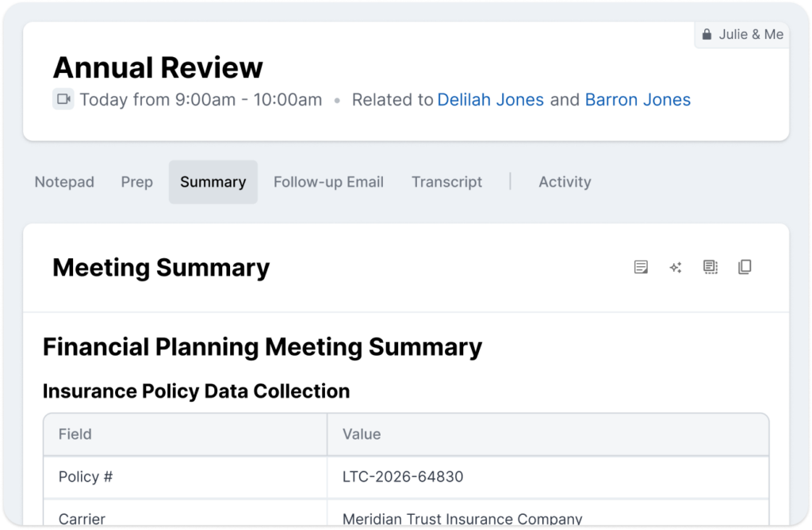
Task: Click the Meridian Trust Insurance Company cell
Action: 548,513
